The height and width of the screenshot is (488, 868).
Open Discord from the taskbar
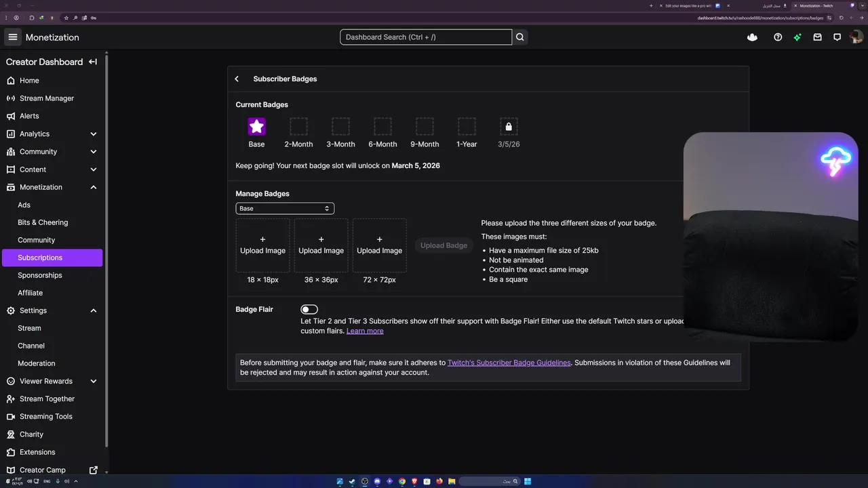pos(377,481)
